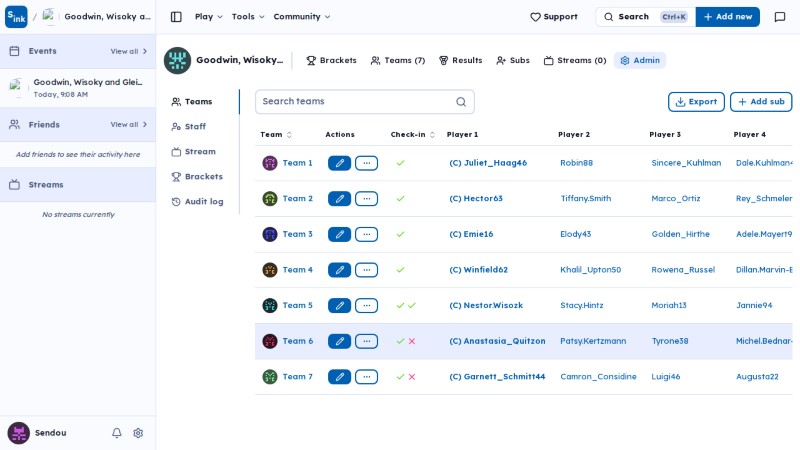This screenshot has height=450, width=800.
Task: Click the people icon beside Friends
Action: click(x=14, y=124)
